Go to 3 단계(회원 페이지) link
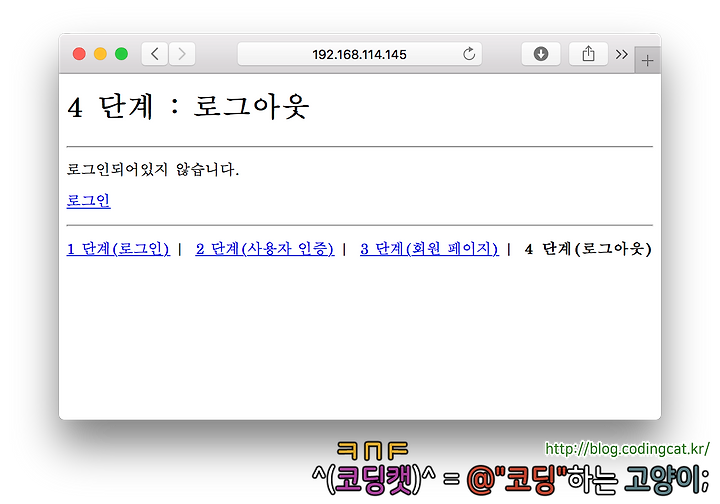Screen dimensions: 720x504 tap(429, 249)
